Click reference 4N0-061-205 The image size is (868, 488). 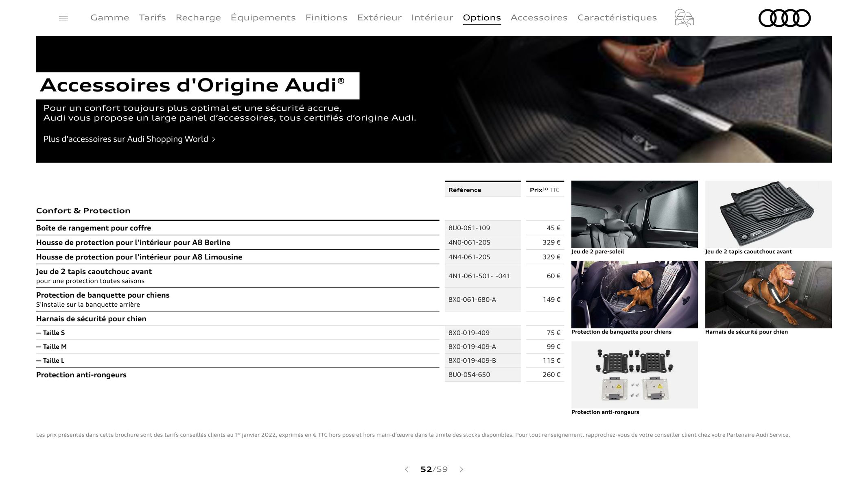469,242
